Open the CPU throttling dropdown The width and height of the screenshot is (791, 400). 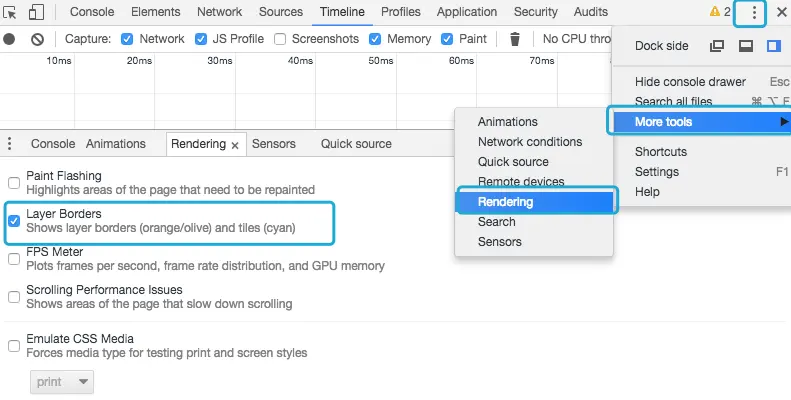tap(576, 39)
